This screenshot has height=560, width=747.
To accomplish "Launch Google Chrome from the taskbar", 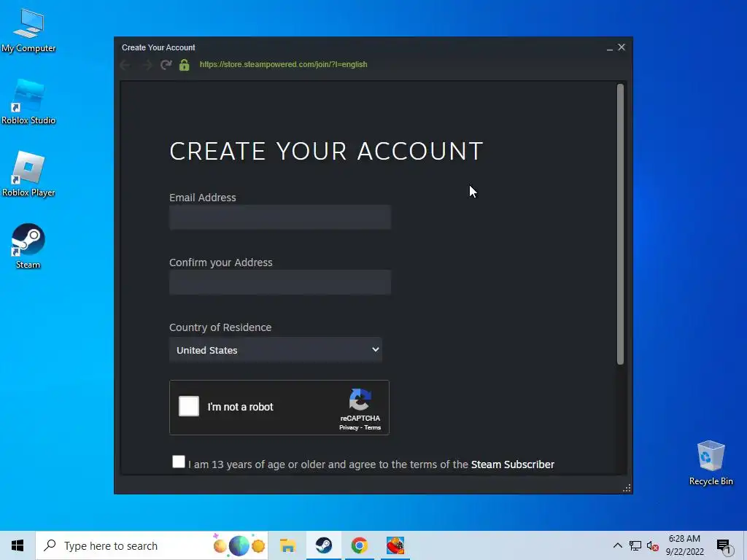I will coord(359,545).
